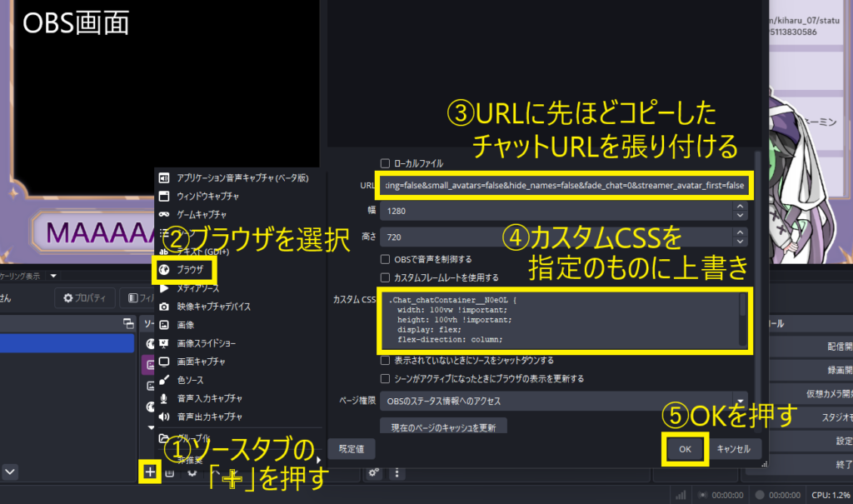The image size is (853, 504).
Task: Click the speaker icon for audio output capture
Action: tap(164, 417)
